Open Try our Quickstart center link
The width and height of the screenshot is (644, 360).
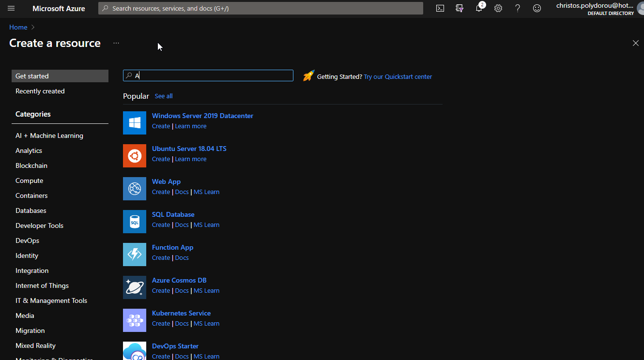pyautogui.click(x=398, y=76)
